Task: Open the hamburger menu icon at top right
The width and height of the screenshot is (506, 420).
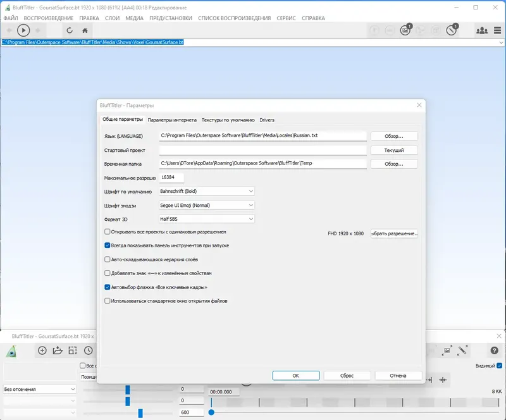Action: pyautogui.click(x=497, y=30)
